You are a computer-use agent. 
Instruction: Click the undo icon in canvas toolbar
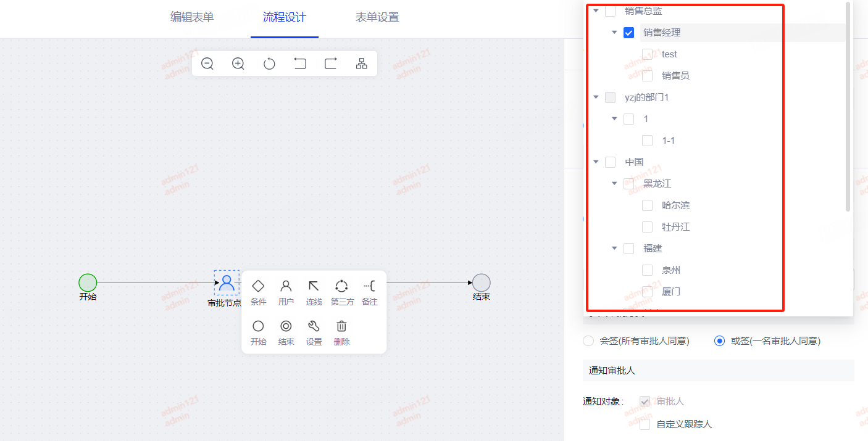coord(300,64)
